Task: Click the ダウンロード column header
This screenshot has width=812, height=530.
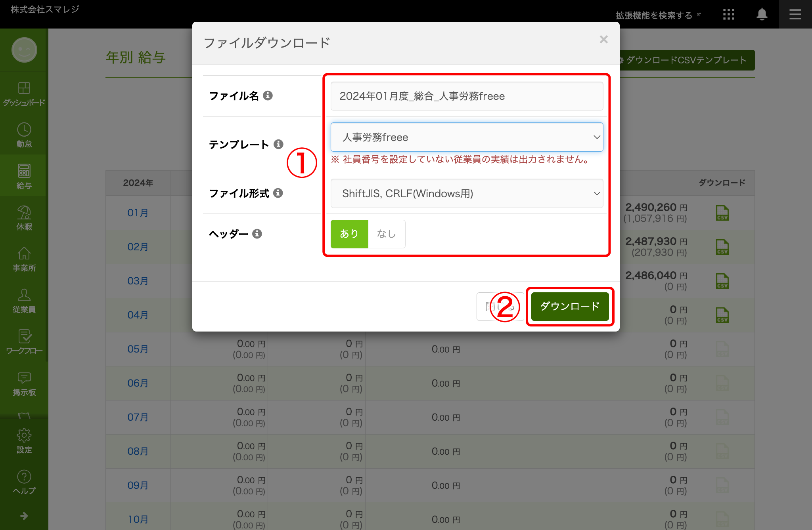Action: (722, 183)
